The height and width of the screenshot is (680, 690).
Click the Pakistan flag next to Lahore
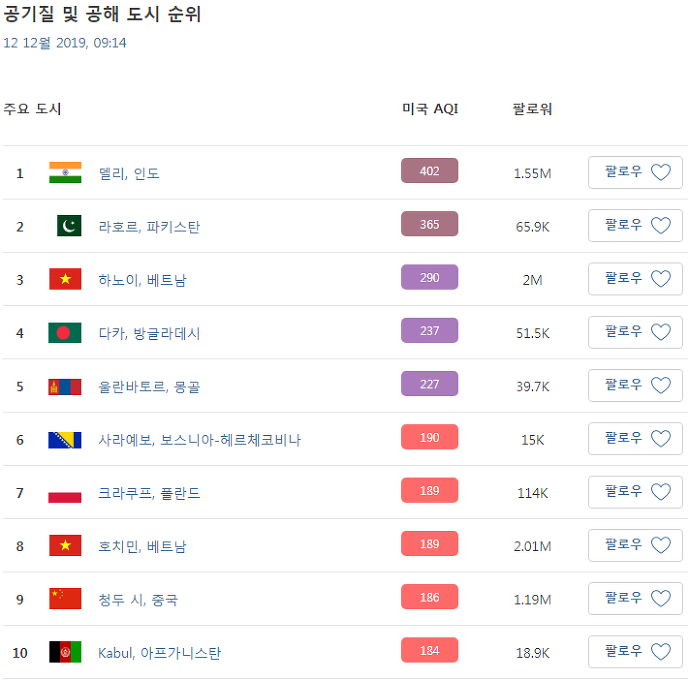coord(69,226)
